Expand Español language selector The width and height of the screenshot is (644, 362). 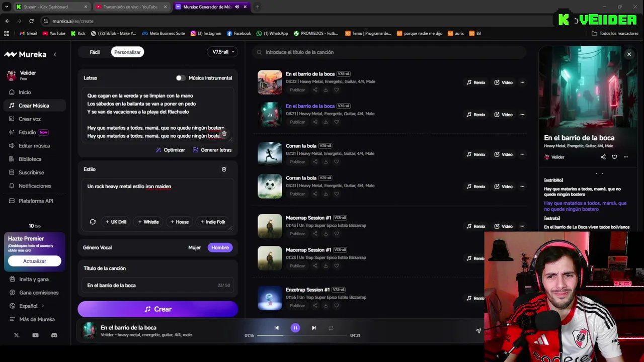pos(27,306)
